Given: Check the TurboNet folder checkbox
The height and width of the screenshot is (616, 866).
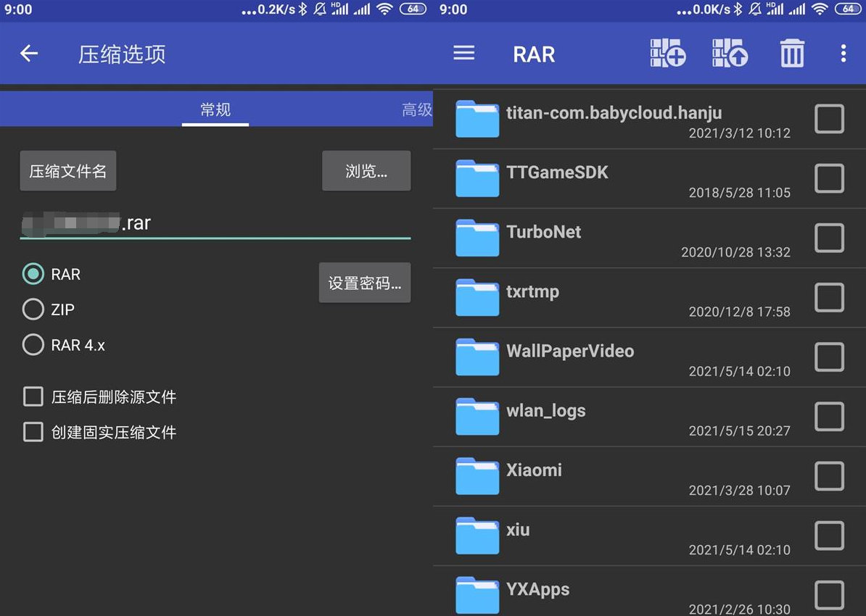Looking at the screenshot, I should [x=829, y=238].
